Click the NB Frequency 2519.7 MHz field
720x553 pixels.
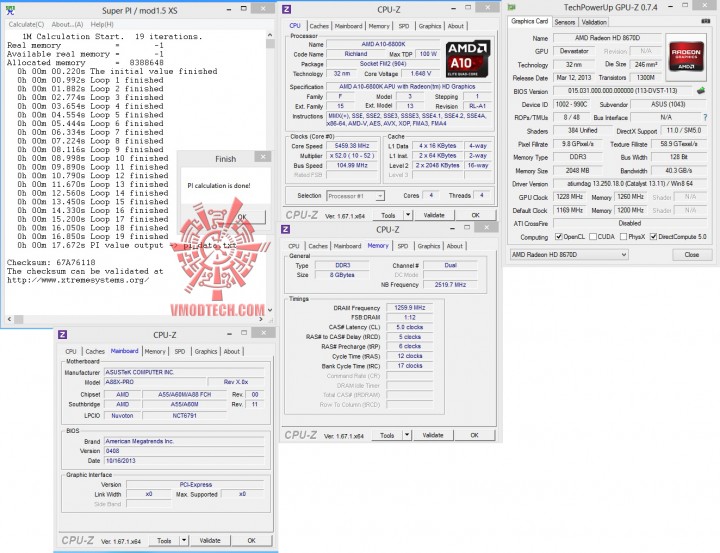point(450,285)
